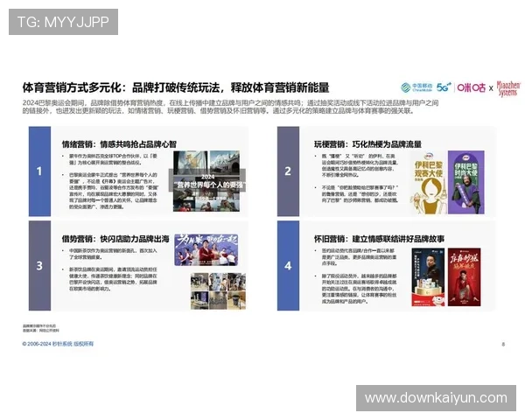Select the number 2 block

point(288,171)
